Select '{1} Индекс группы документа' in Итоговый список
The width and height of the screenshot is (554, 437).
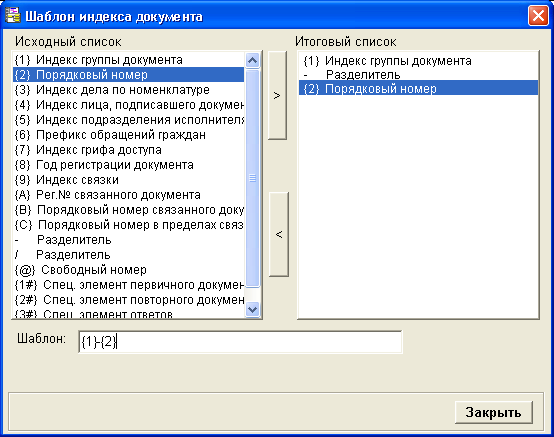click(x=418, y=61)
